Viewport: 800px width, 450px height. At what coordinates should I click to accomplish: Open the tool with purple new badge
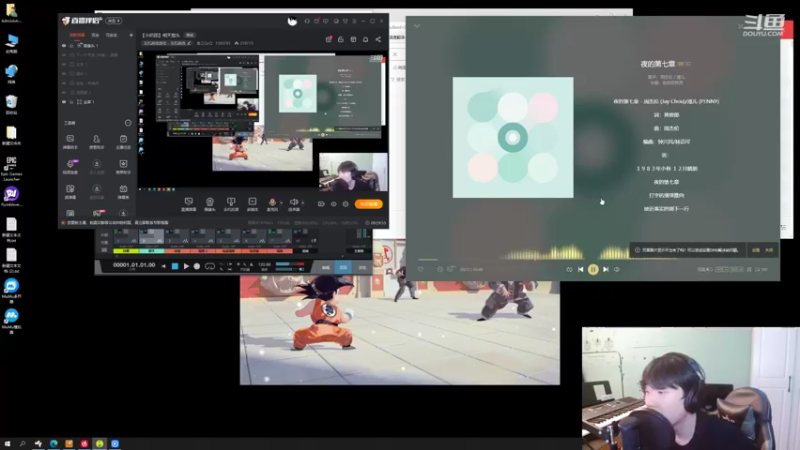(70, 166)
